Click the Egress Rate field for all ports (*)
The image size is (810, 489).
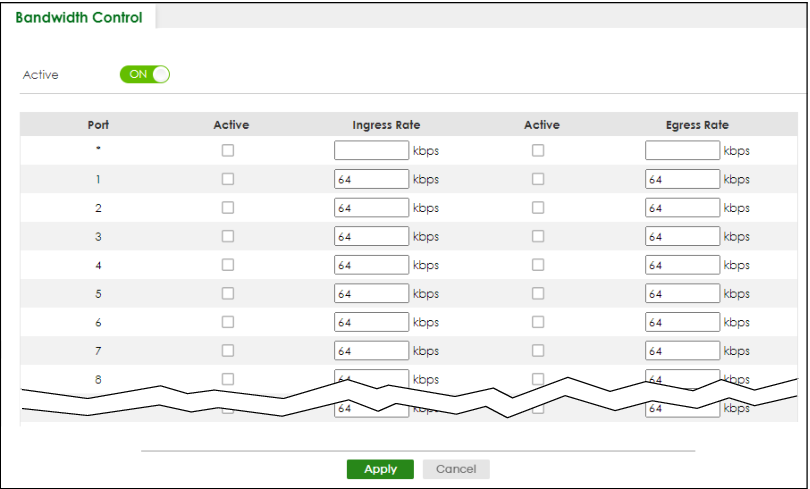(x=682, y=151)
